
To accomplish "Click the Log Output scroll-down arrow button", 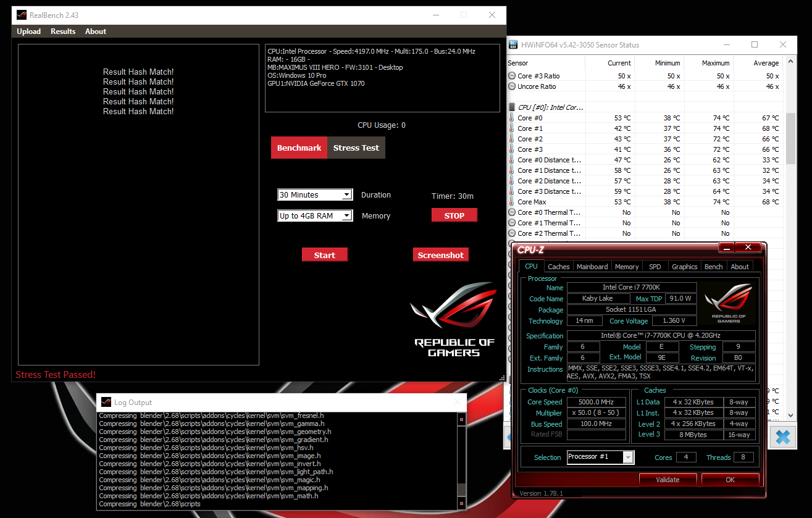I will pos(461,504).
